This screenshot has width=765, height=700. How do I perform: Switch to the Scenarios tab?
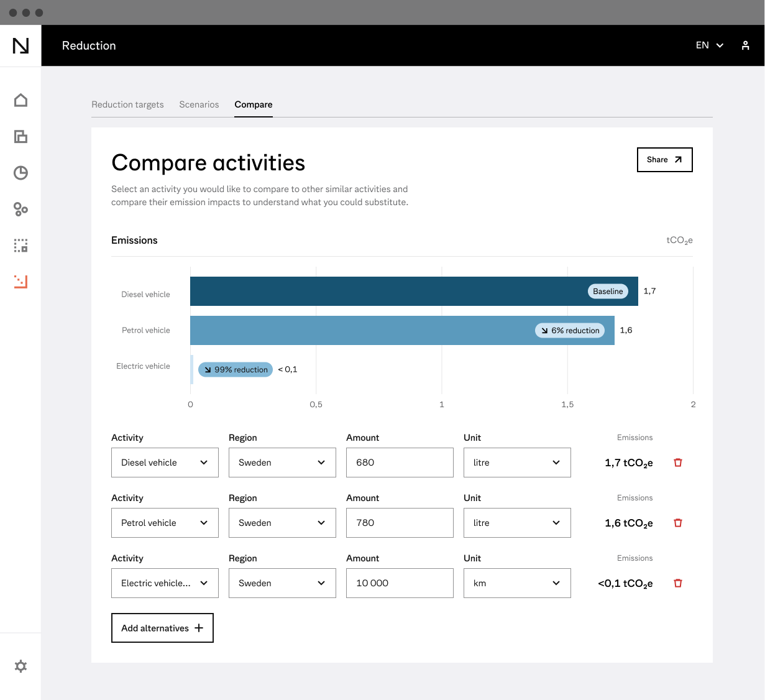coord(199,104)
